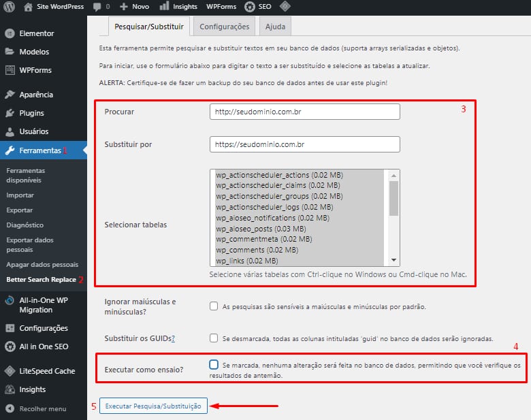Click the SEO gear icon in admin bar
This screenshot has height=420, width=531.
250,6
